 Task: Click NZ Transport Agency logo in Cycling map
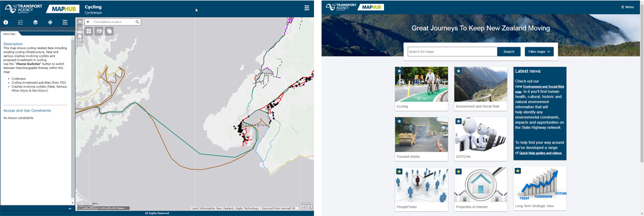pyautogui.click(x=23, y=8)
